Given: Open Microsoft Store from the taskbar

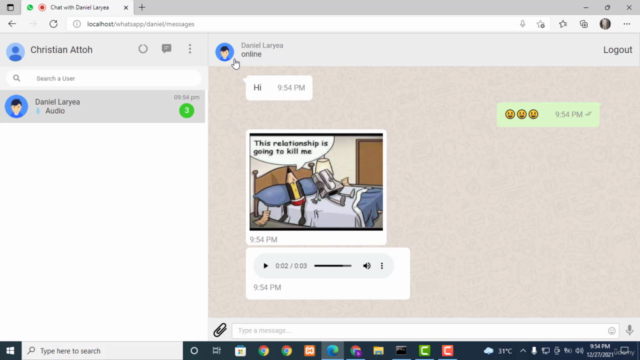Looking at the screenshot, I should pos(240,351).
